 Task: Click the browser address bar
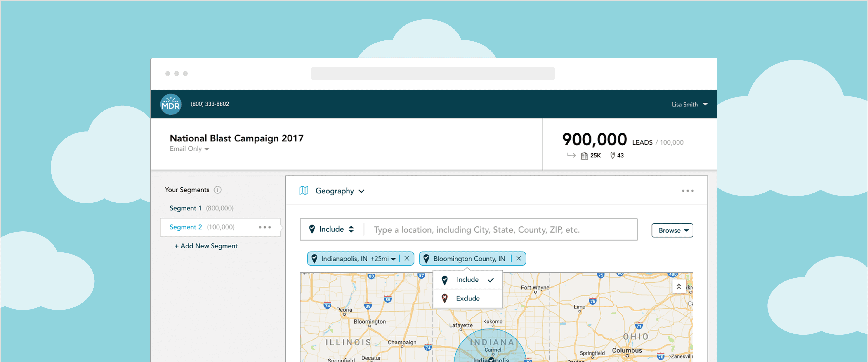(433, 74)
